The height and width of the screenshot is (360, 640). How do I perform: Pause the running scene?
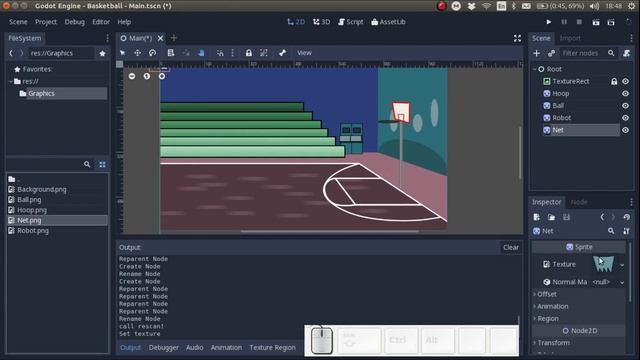tap(564, 22)
